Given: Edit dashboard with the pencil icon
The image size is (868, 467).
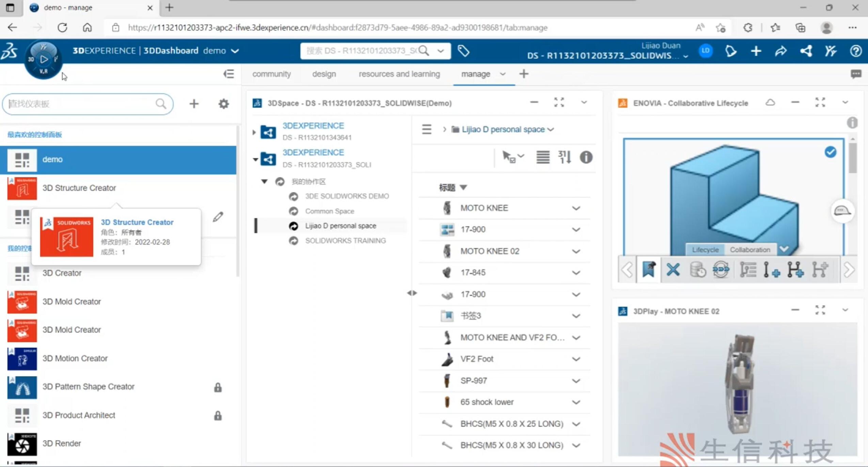Looking at the screenshot, I should [x=218, y=217].
